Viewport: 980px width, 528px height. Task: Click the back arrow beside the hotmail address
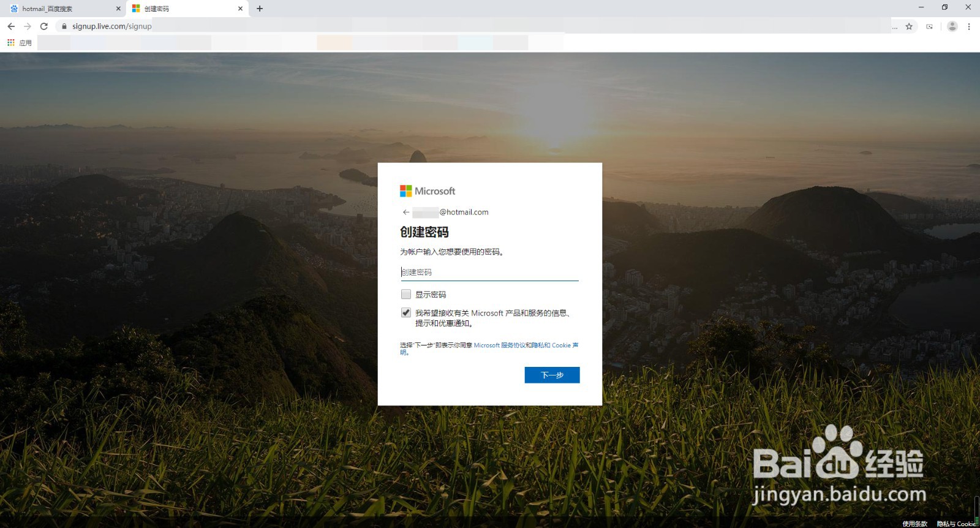pos(406,212)
